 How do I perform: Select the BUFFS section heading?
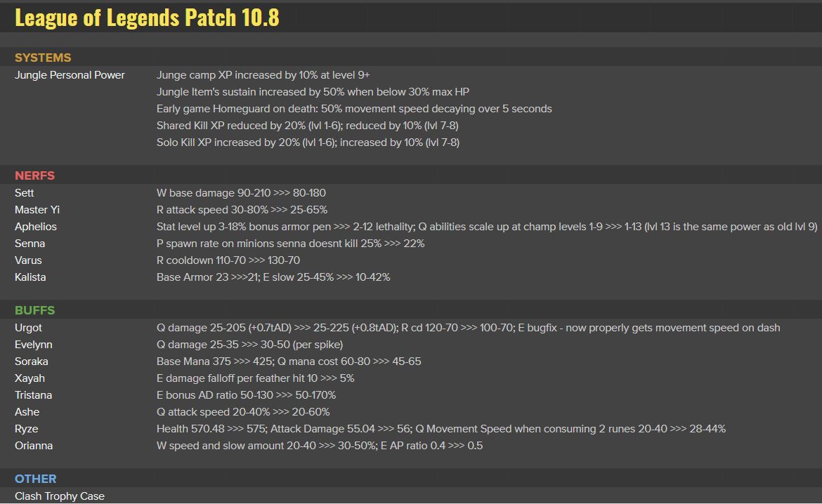coord(34,310)
